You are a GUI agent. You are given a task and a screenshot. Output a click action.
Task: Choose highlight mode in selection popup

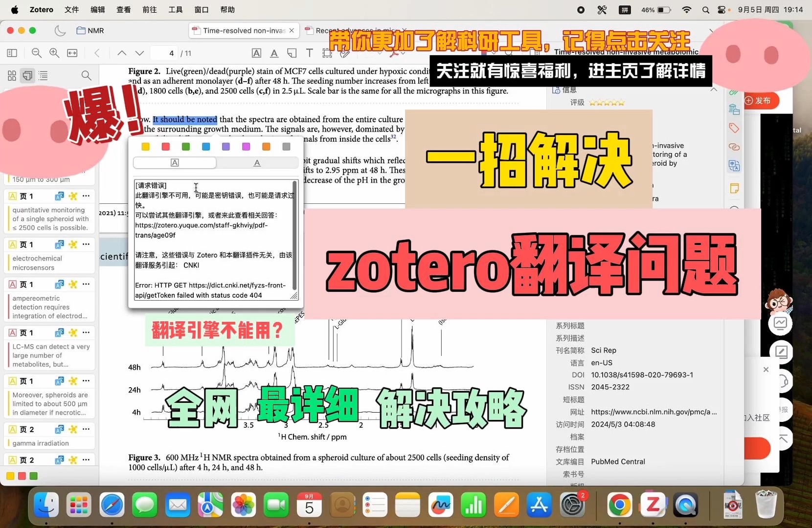coord(175,163)
